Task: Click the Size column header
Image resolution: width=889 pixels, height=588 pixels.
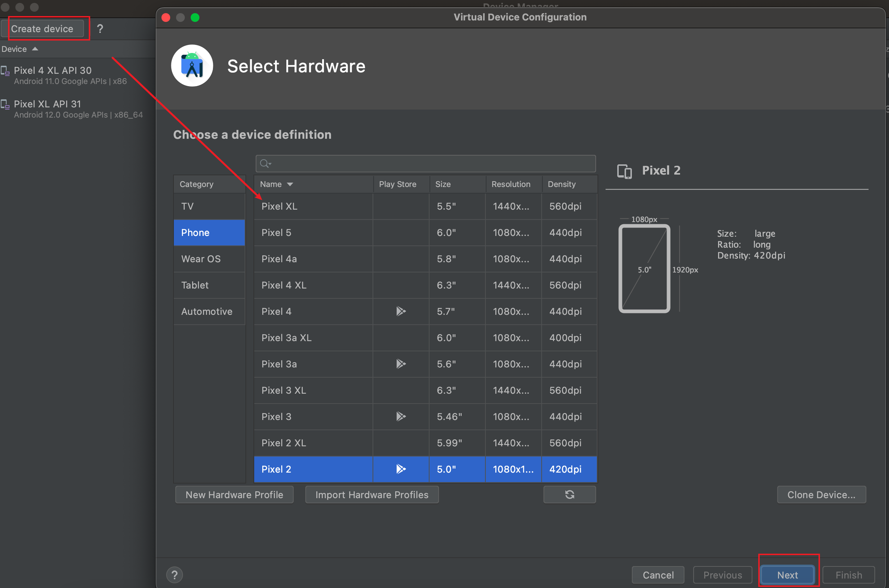Action: pos(457,184)
